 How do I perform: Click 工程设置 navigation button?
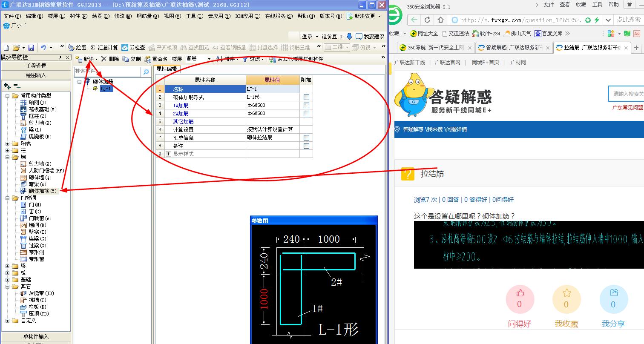(x=36, y=66)
